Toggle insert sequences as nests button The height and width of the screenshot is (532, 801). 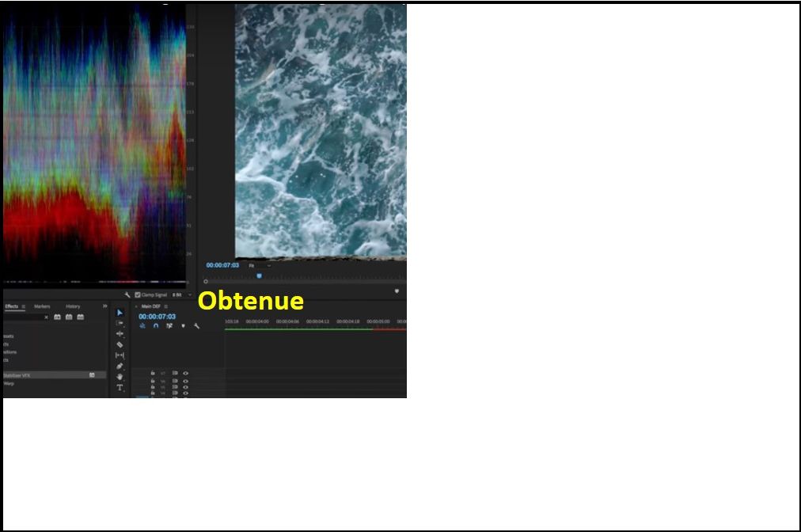[x=142, y=326]
